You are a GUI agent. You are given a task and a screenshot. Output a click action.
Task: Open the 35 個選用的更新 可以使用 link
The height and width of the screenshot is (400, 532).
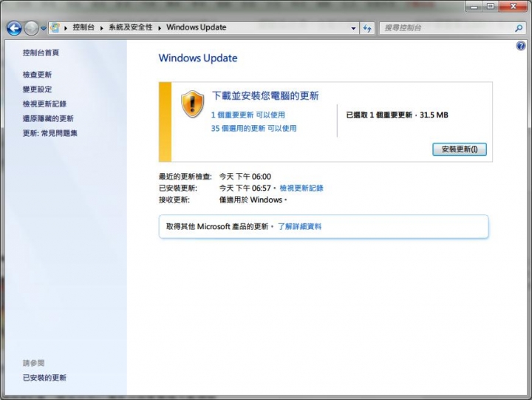click(253, 129)
